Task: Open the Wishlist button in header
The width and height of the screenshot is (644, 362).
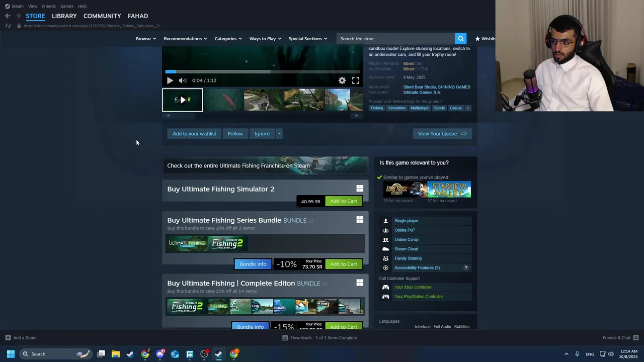Action: click(x=485, y=39)
